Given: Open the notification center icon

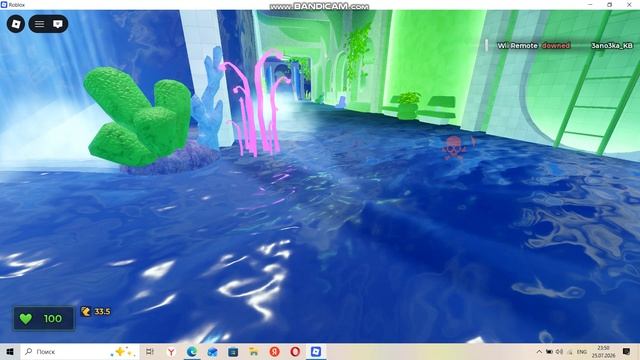Looking at the screenshot, I should 627,351.
